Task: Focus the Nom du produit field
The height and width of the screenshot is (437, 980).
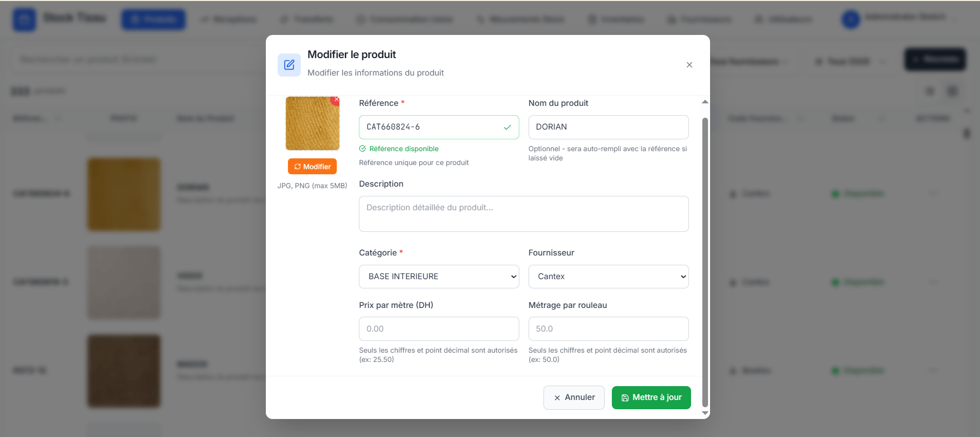Action: point(608,127)
